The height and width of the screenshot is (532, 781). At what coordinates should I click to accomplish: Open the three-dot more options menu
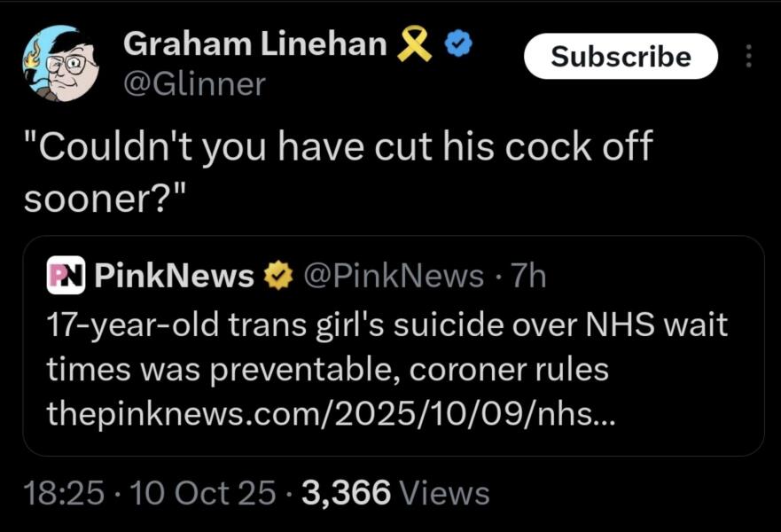[748, 58]
